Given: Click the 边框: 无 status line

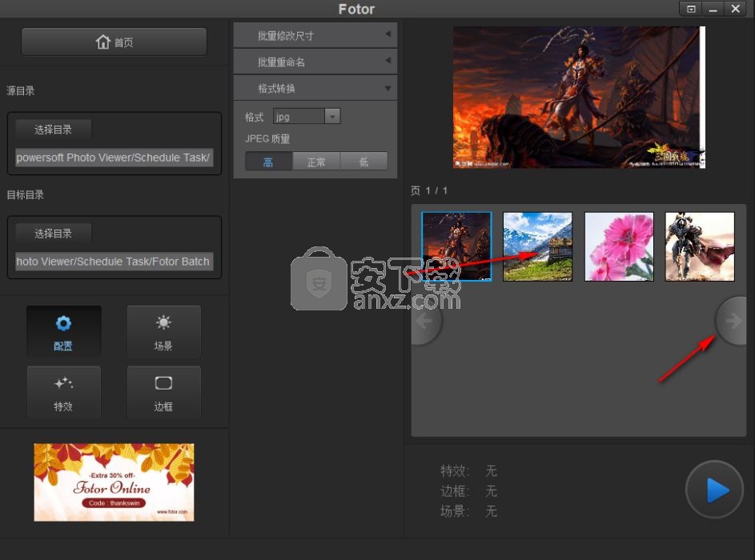Looking at the screenshot, I should pos(468,490).
